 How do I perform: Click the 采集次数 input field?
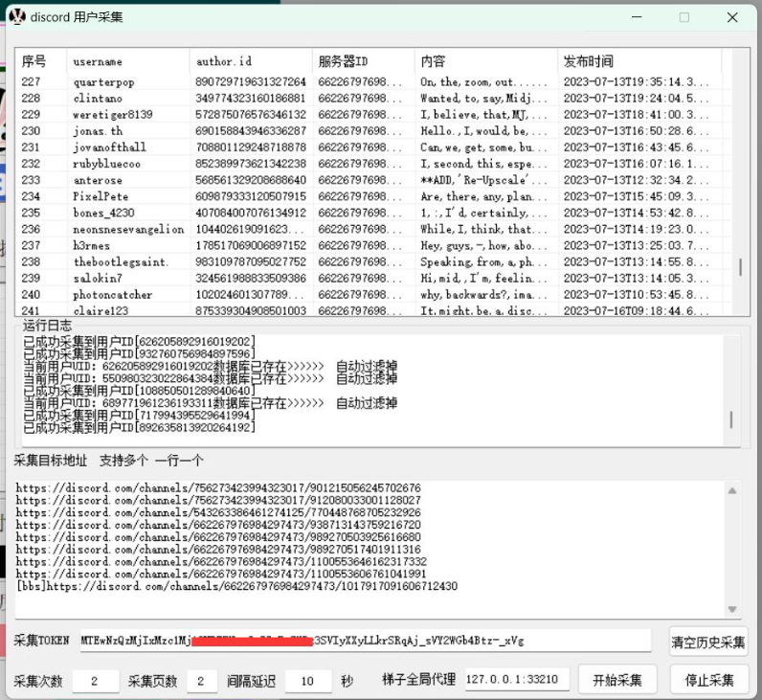click(96, 681)
